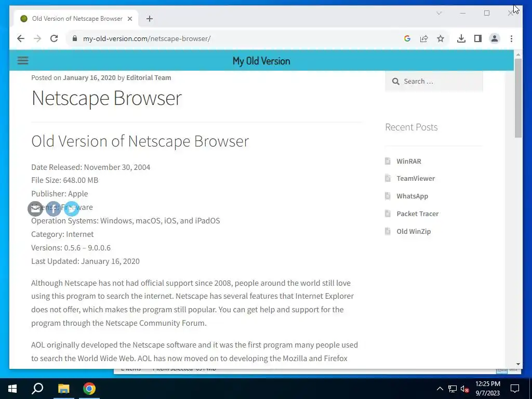The width and height of the screenshot is (532, 399).
Task: Click in the site Search field
Action: tap(434, 82)
